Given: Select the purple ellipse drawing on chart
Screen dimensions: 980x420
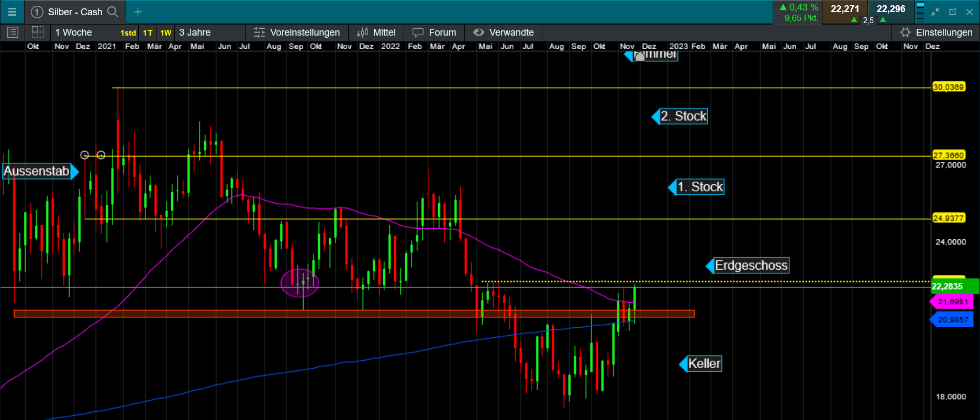Looking at the screenshot, I should [300, 283].
